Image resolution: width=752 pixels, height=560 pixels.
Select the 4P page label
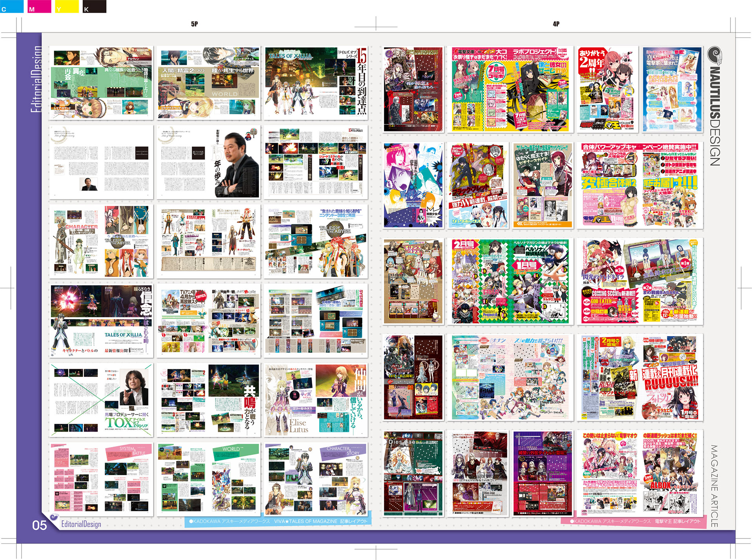click(x=556, y=24)
